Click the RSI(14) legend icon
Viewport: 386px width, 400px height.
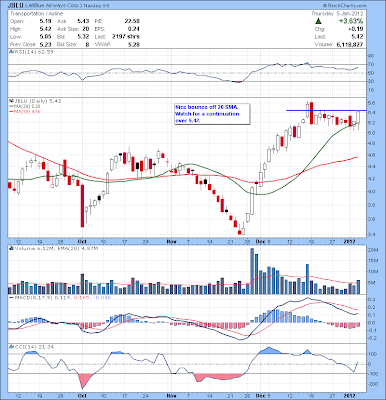click(x=11, y=52)
